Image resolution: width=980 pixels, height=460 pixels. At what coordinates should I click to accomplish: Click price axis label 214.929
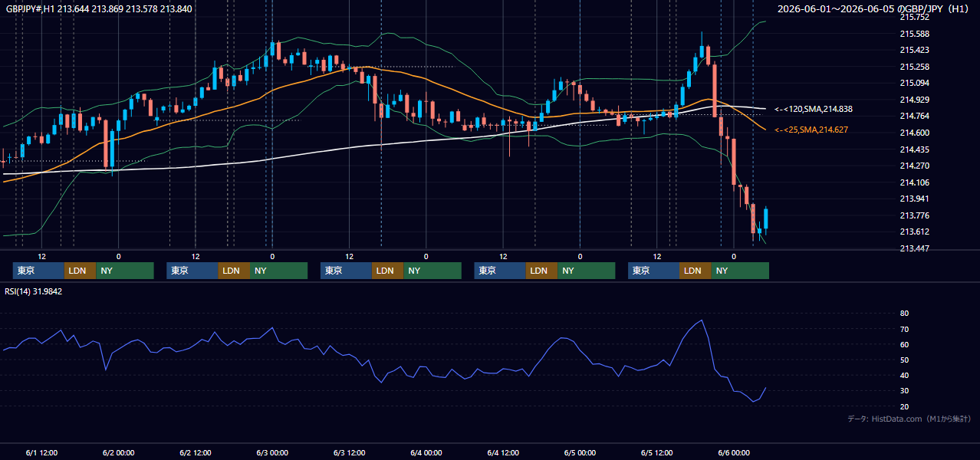[914, 100]
